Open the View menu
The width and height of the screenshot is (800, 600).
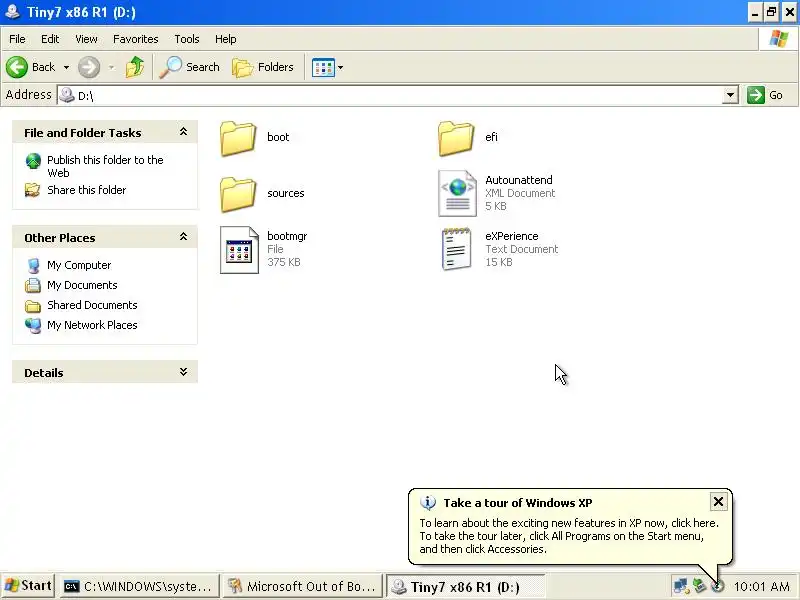(x=86, y=39)
